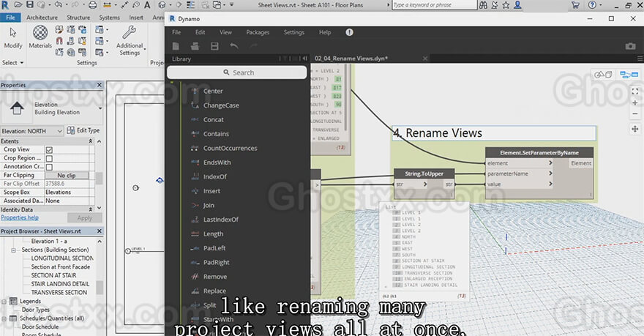The height and width of the screenshot is (336, 644).
Task: Zoom out on Dynamo canvas
Action: [x=635, y=113]
